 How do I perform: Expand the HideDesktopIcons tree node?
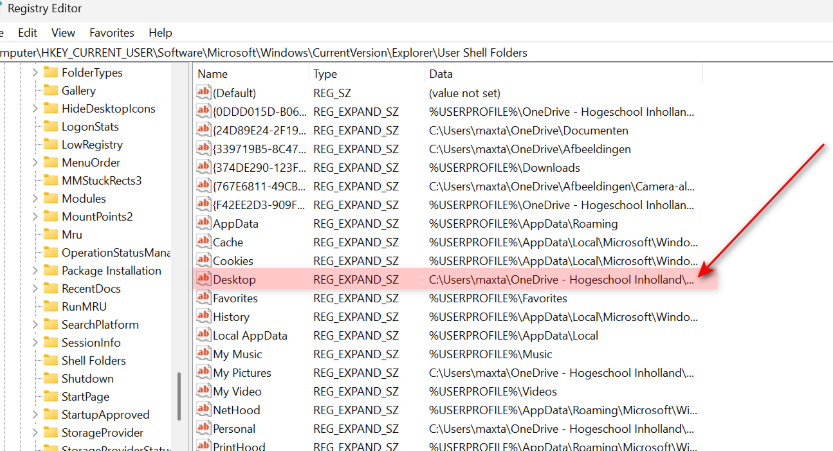point(35,108)
